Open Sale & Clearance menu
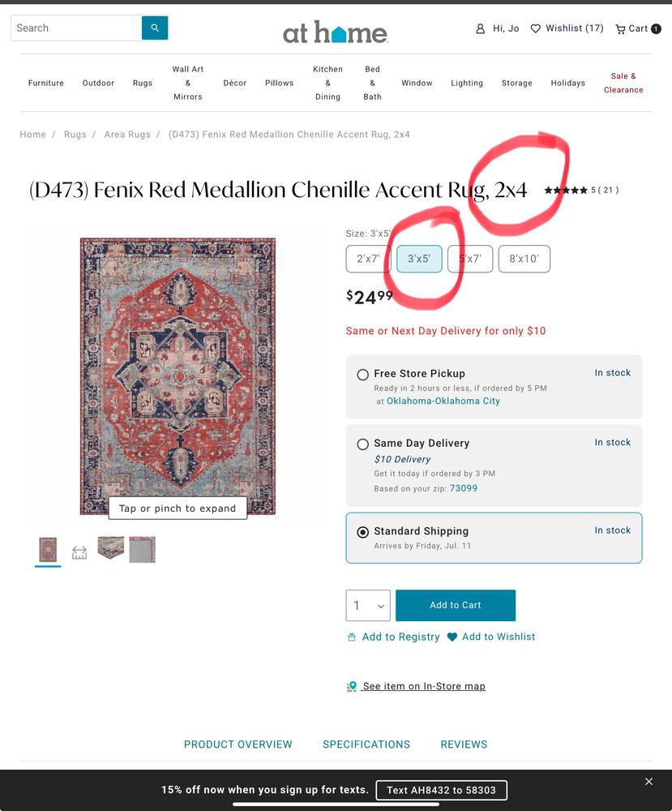 tap(623, 83)
